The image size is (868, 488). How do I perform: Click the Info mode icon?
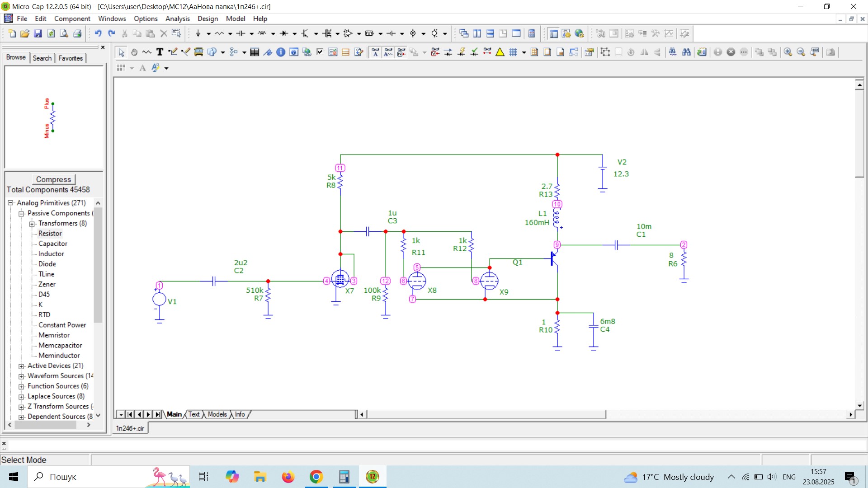(x=281, y=52)
